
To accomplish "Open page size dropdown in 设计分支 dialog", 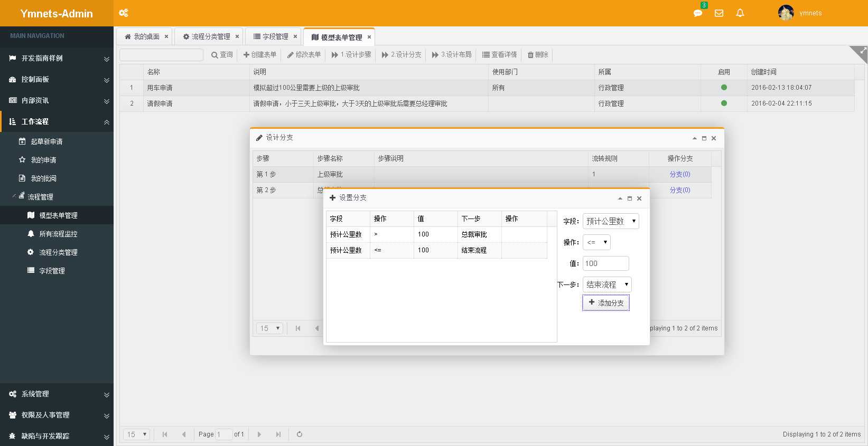I will 270,328.
